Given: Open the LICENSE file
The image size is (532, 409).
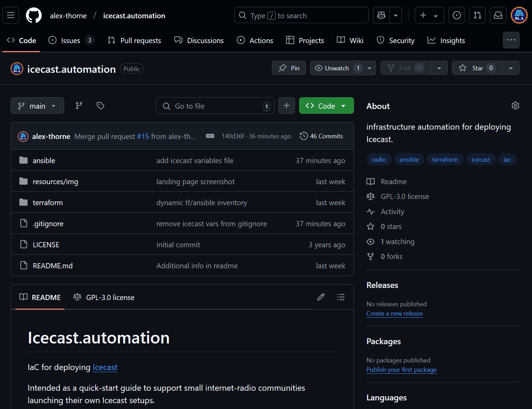Looking at the screenshot, I should click(46, 245).
